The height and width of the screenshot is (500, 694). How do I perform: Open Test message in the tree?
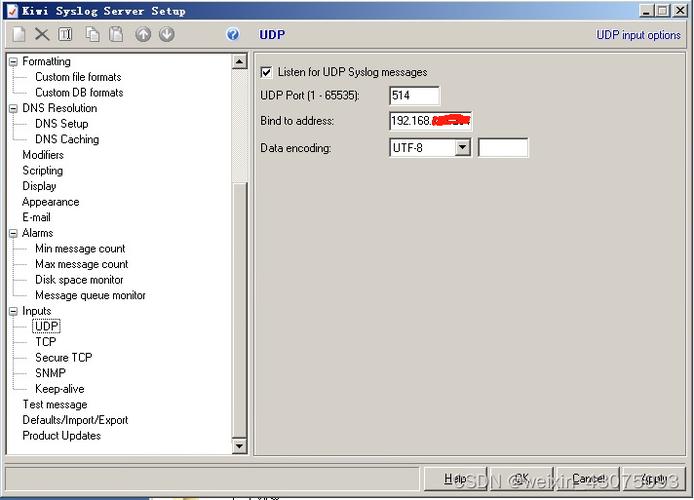click(55, 404)
